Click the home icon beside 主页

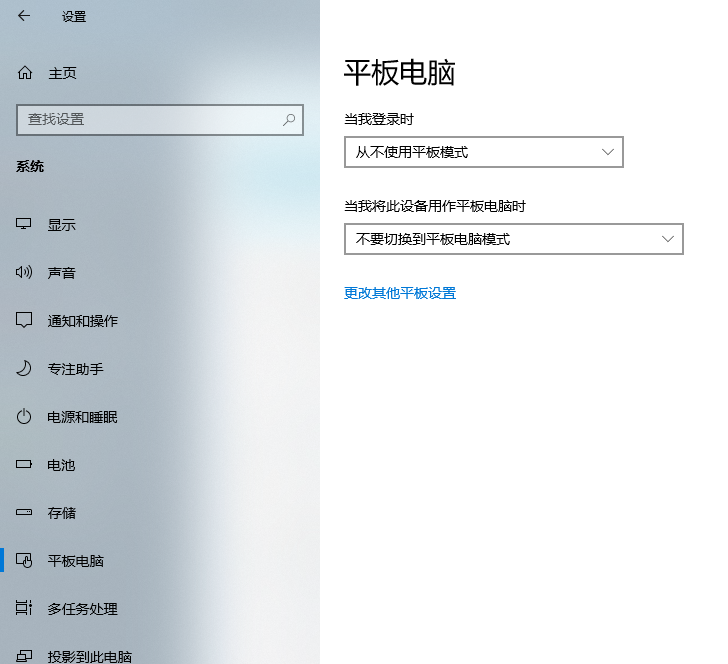(x=25, y=73)
